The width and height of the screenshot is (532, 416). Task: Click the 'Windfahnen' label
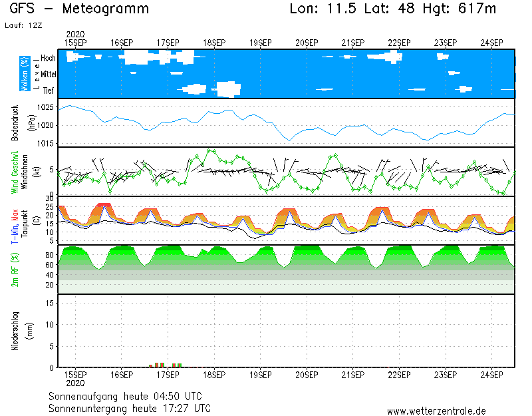click(25, 172)
